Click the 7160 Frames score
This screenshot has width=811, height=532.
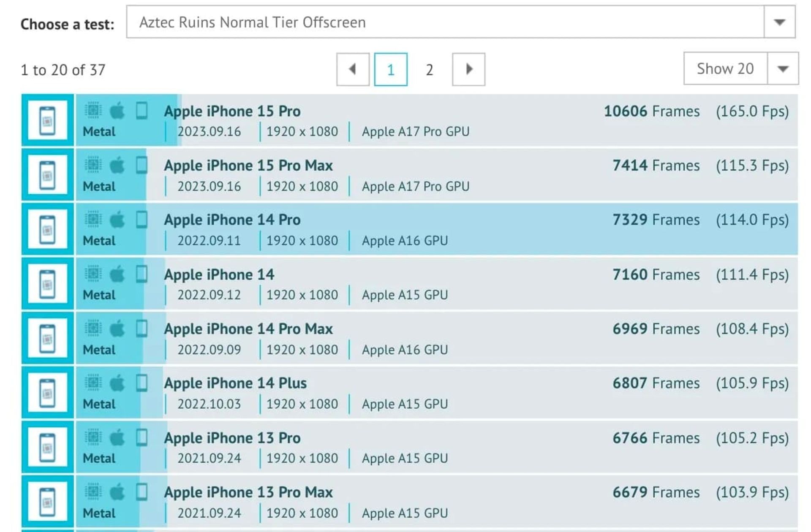pos(656,275)
